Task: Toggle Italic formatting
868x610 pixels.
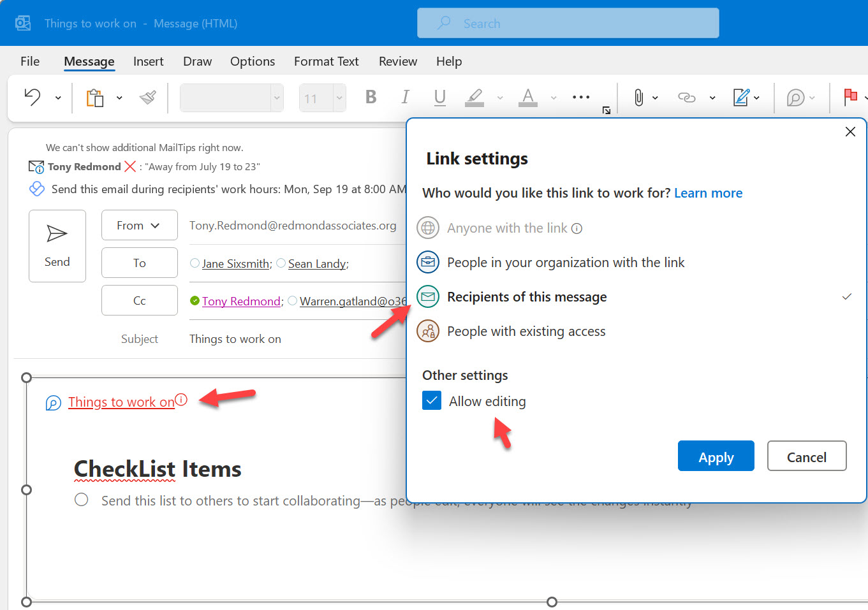Action: pyautogui.click(x=405, y=97)
